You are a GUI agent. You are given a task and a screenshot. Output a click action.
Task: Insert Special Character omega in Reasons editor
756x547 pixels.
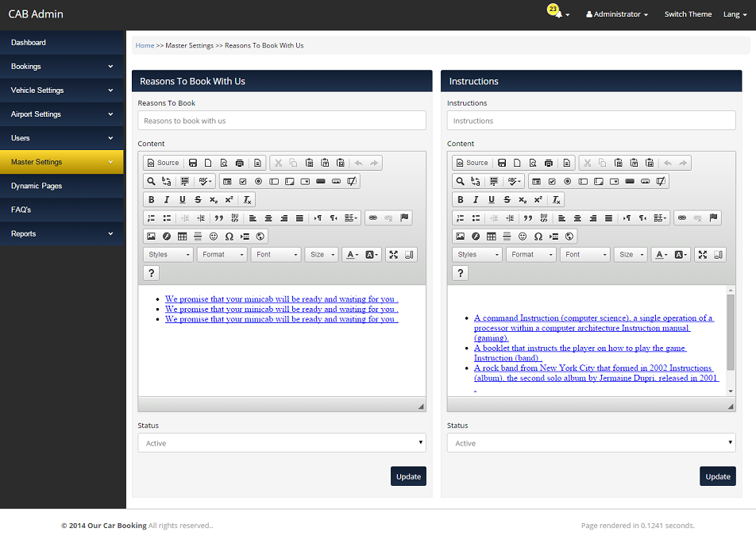(229, 236)
